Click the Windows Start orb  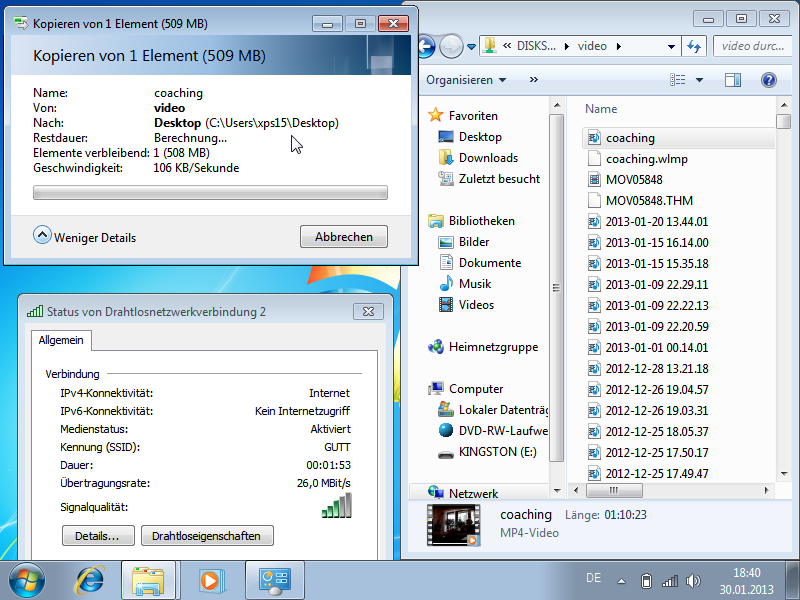click(x=27, y=579)
